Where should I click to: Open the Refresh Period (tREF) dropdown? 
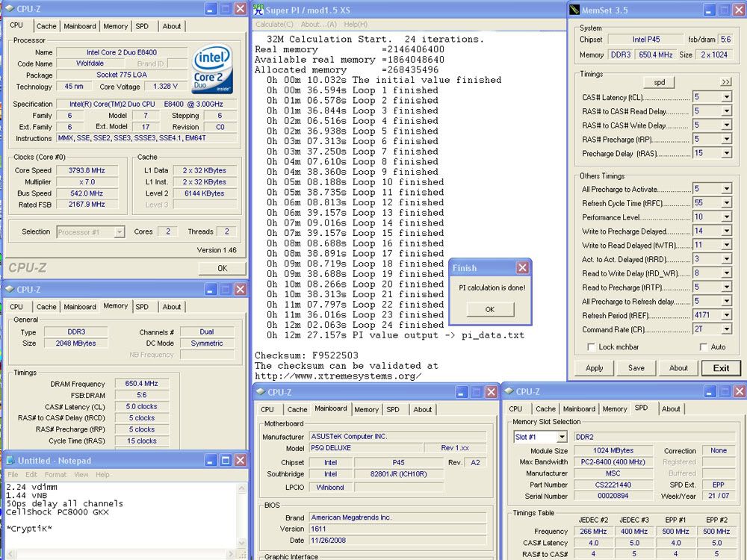tap(727, 315)
